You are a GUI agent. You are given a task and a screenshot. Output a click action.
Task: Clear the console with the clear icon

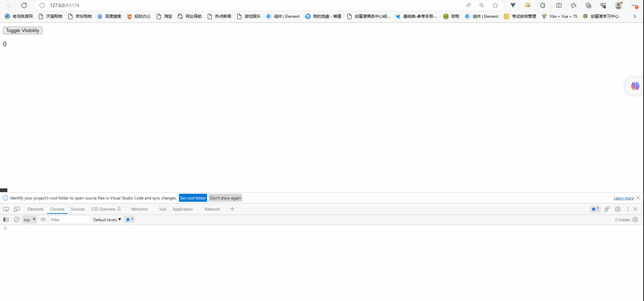click(17, 220)
